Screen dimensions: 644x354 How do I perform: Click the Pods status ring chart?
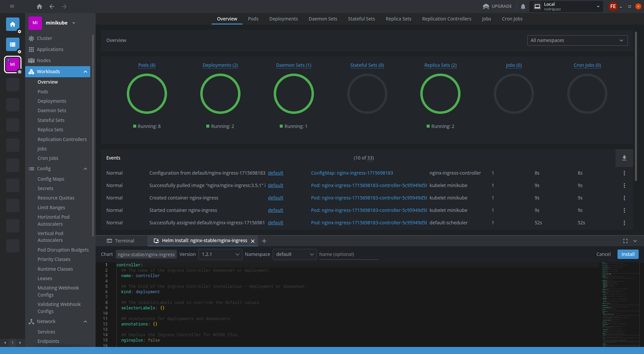(147, 94)
